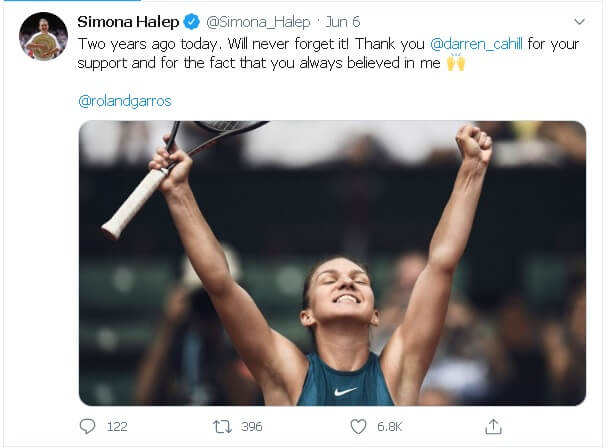Click the blue verified badge
614x448 pixels.
click(193, 21)
